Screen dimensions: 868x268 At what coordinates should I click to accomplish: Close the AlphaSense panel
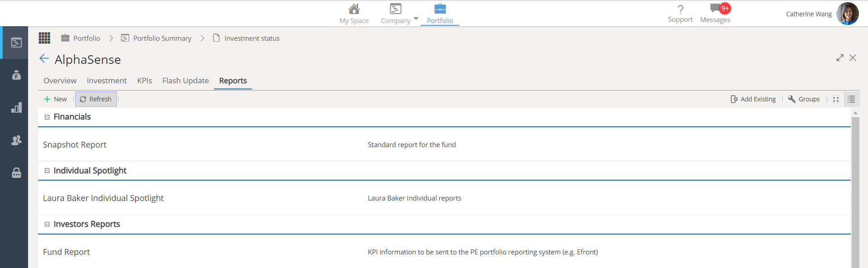(853, 58)
